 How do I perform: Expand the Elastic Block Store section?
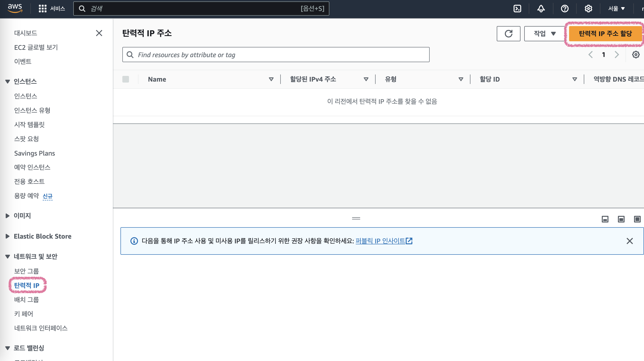point(8,236)
